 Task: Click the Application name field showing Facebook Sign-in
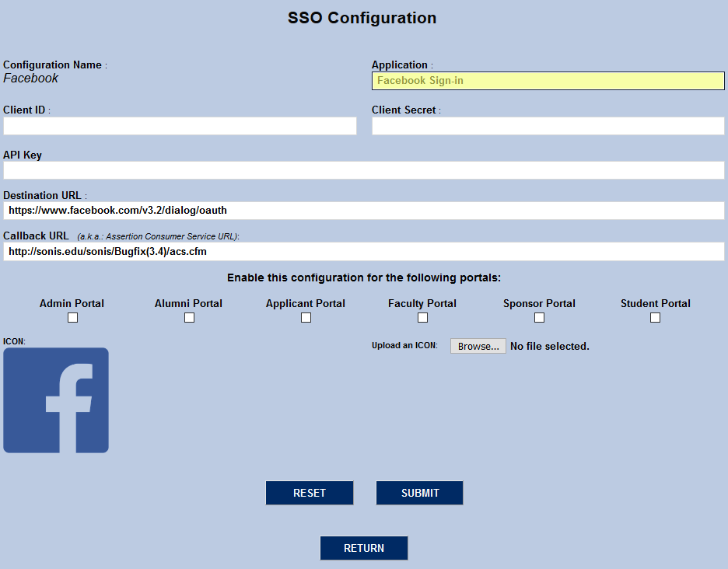548,80
